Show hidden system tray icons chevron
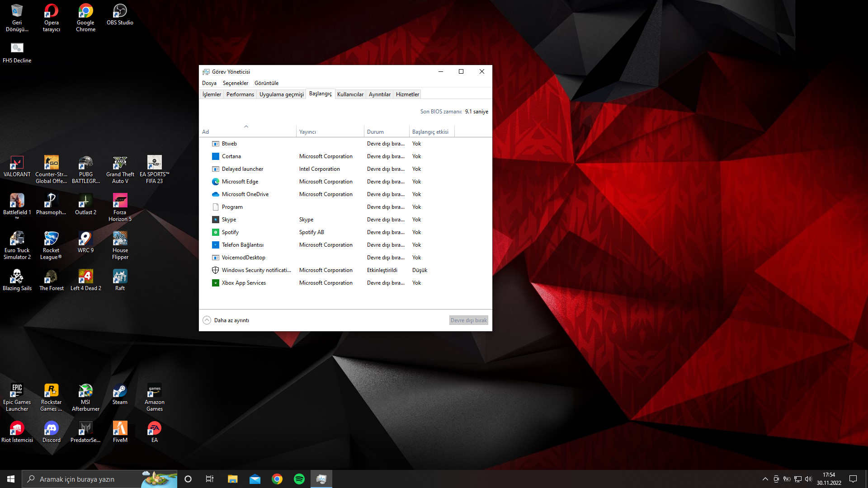The width and height of the screenshot is (868, 488). (x=765, y=479)
